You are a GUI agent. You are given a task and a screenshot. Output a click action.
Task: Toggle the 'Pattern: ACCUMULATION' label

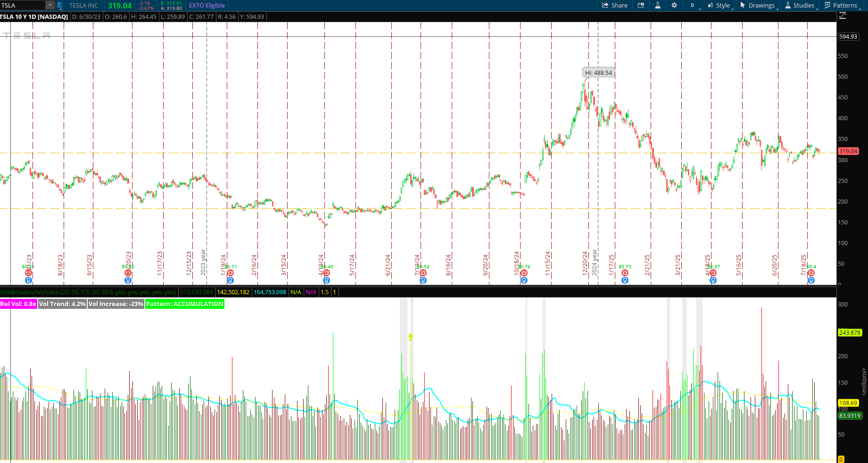click(184, 304)
